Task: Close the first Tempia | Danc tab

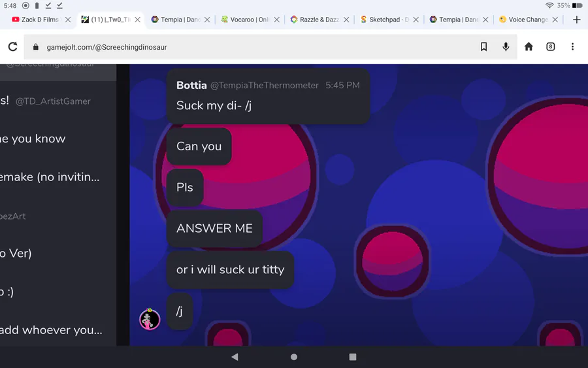Action: 207,20
